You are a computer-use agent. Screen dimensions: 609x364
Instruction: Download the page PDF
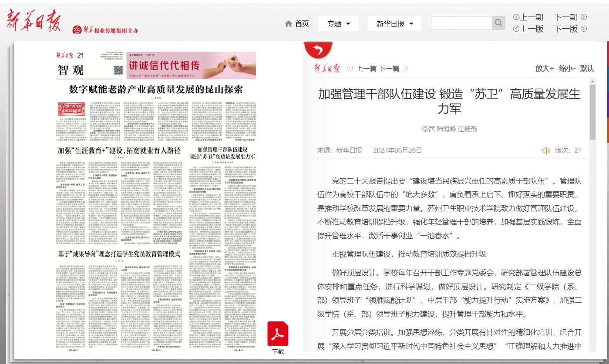point(278,334)
